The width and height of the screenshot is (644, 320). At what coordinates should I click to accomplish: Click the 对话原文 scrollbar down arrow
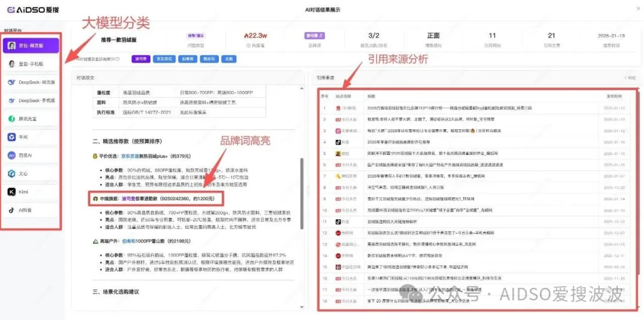[x=302, y=306]
